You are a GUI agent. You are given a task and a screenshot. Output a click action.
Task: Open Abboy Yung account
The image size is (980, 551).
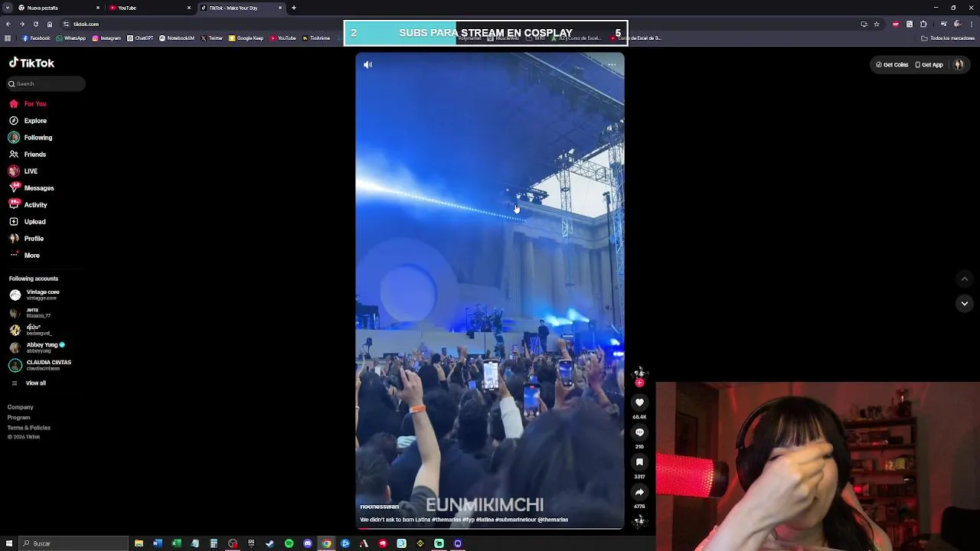click(x=38, y=347)
